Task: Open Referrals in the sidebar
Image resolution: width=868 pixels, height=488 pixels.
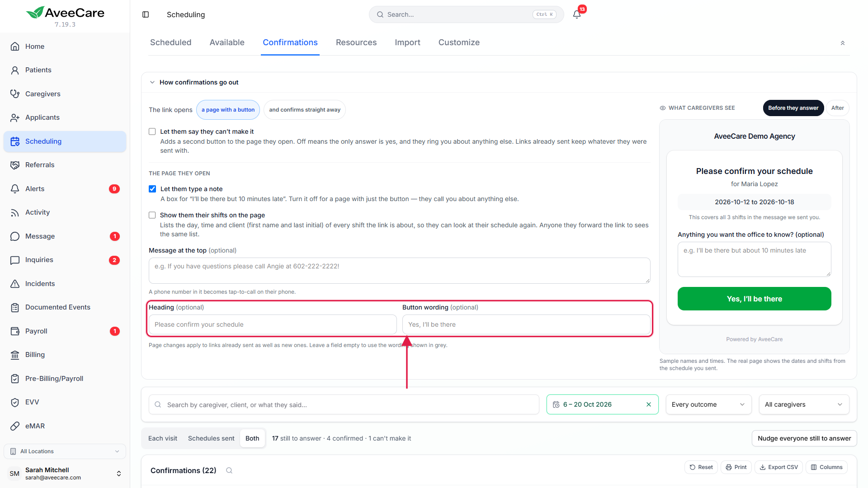Action: point(65,165)
